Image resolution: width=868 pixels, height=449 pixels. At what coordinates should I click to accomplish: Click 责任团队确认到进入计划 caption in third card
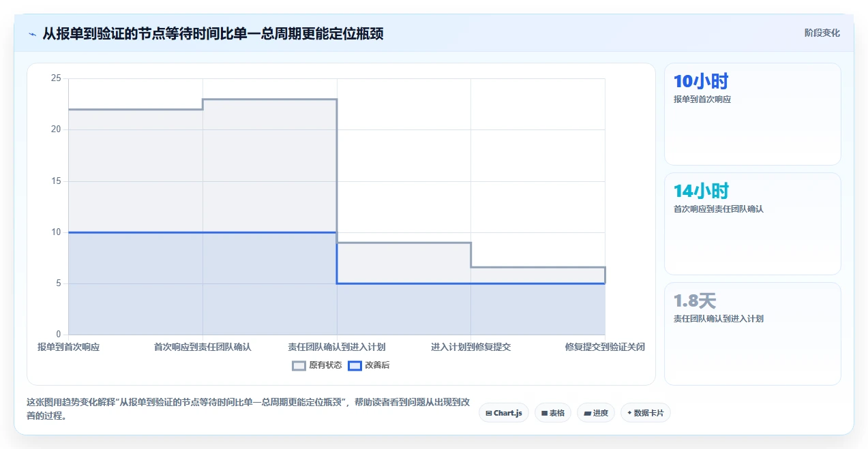[x=719, y=319]
